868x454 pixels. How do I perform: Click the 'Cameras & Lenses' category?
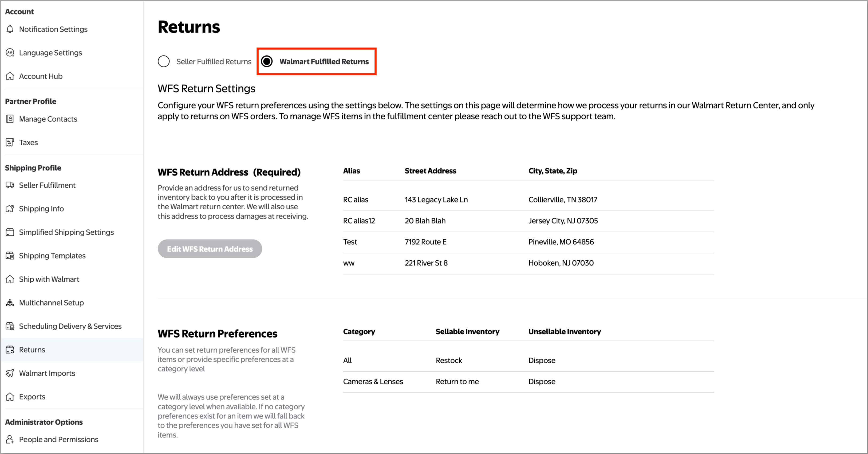(373, 382)
